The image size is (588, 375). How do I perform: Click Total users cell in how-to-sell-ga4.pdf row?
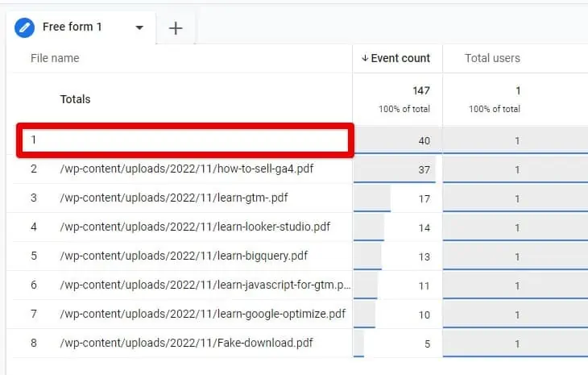point(516,169)
